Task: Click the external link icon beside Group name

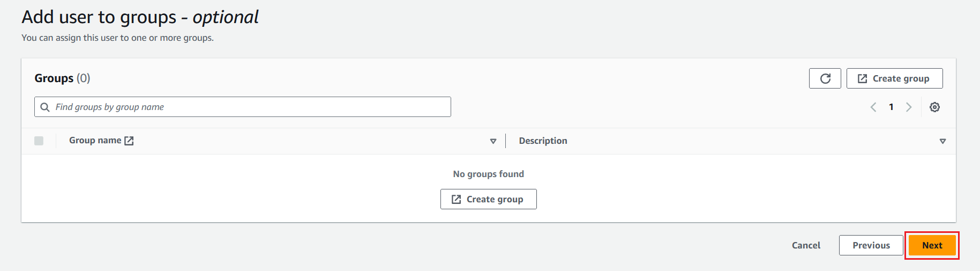Action: (x=129, y=141)
